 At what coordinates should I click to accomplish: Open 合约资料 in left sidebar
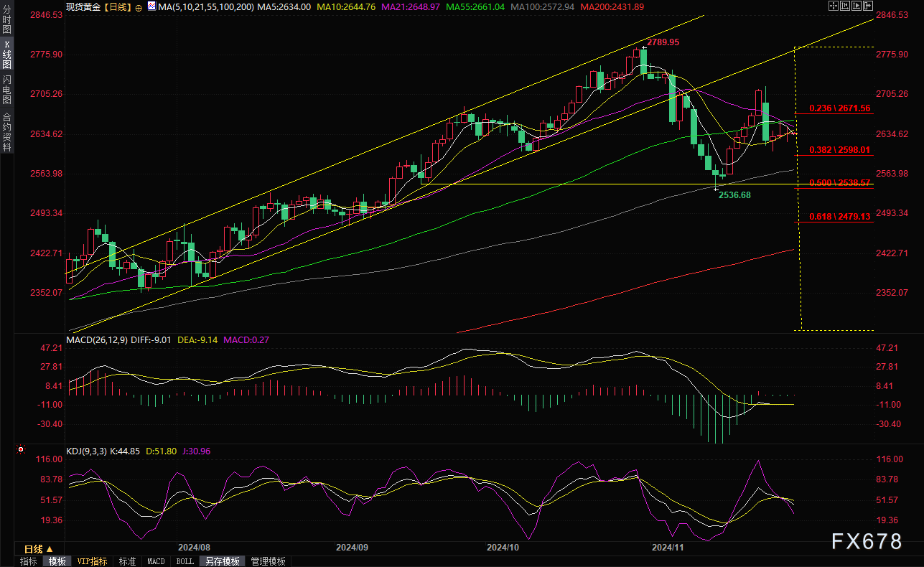tap(7, 132)
